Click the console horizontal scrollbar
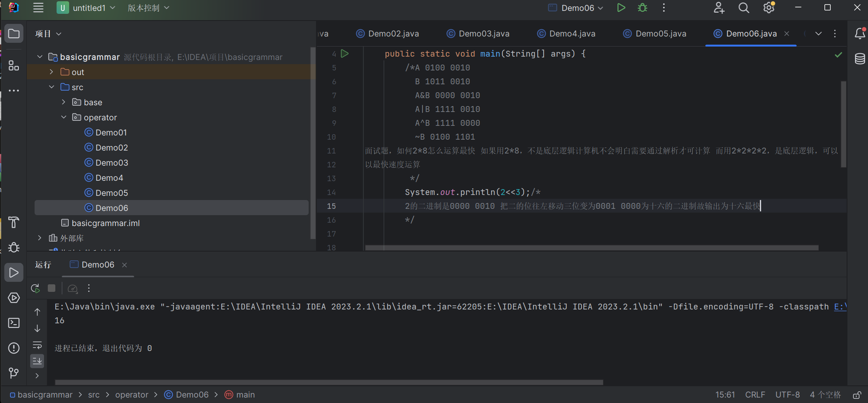The height and width of the screenshot is (403, 868). point(329,382)
